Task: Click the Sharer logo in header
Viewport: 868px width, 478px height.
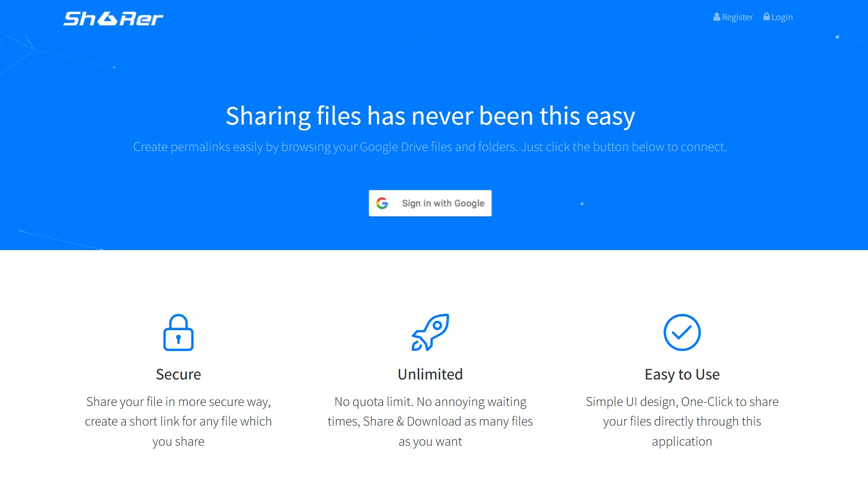Action: [113, 19]
